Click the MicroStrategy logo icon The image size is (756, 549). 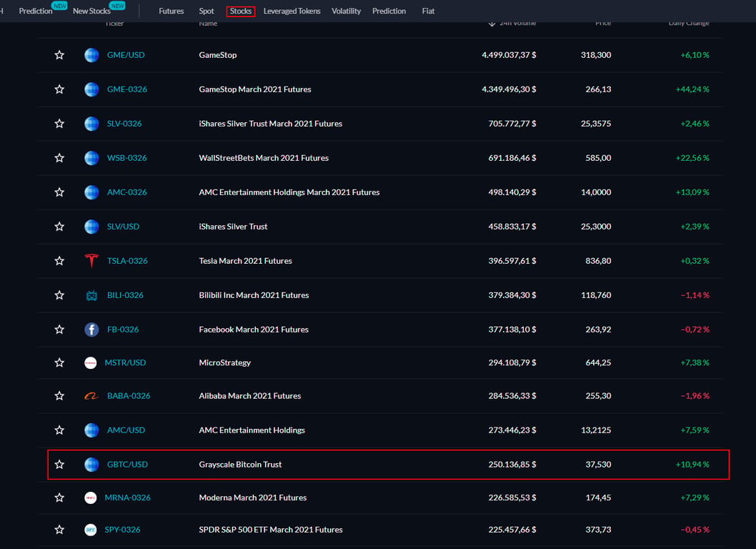coord(91,363)
